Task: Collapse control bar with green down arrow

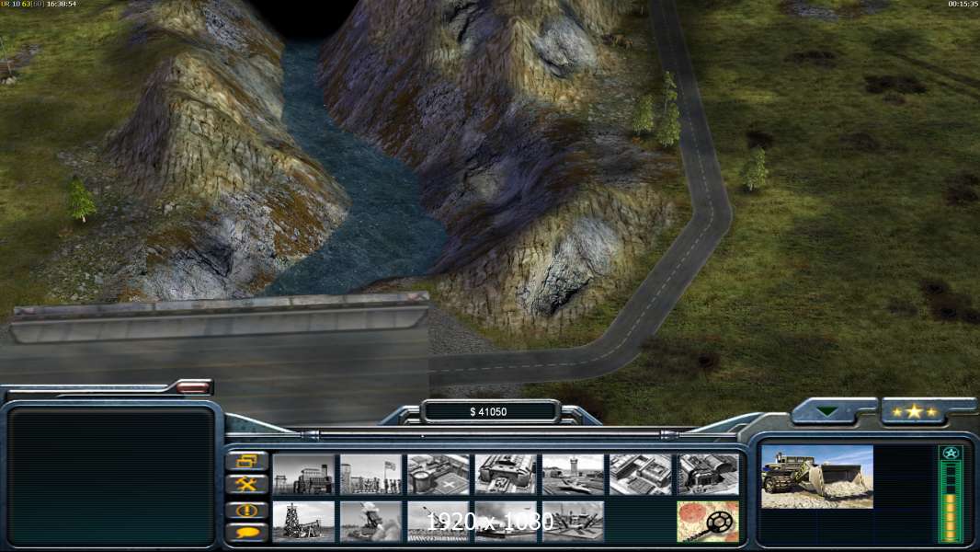Action: point(828,411)
